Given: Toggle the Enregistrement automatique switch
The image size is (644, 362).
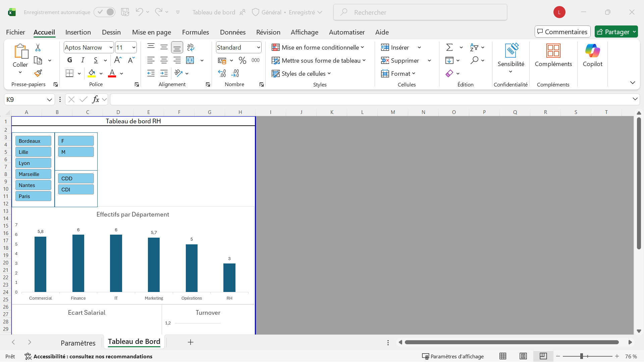Looking at the screenshot, I should pyautogui.click(x=104, y=12).
